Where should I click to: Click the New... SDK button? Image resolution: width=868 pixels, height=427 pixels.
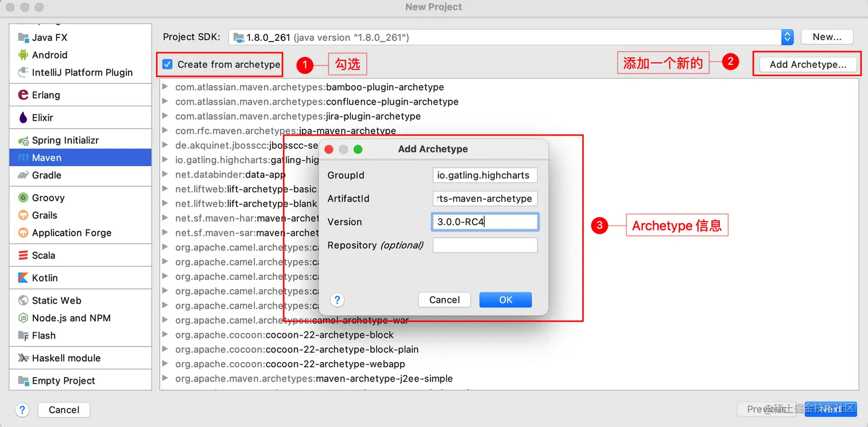point(827,37)
